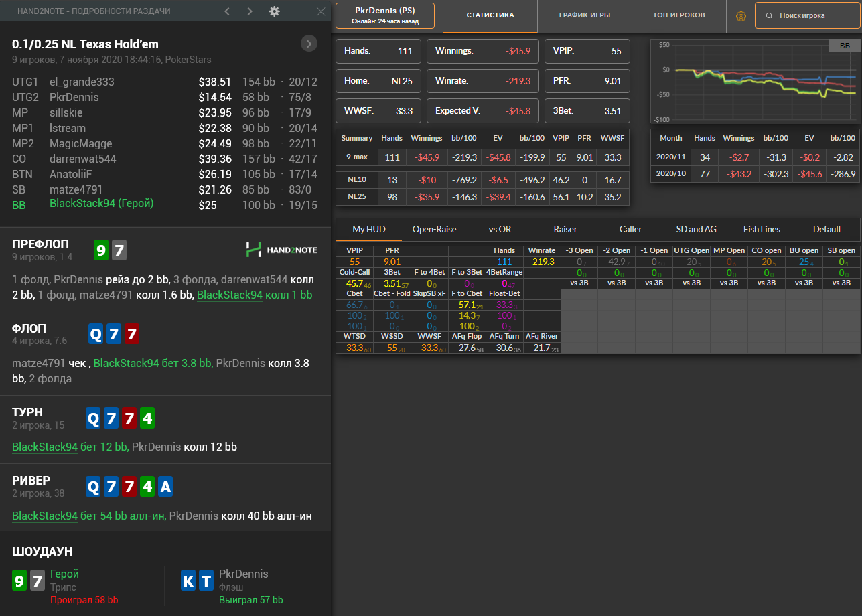Open hand details settings gear

click(274, 11)
